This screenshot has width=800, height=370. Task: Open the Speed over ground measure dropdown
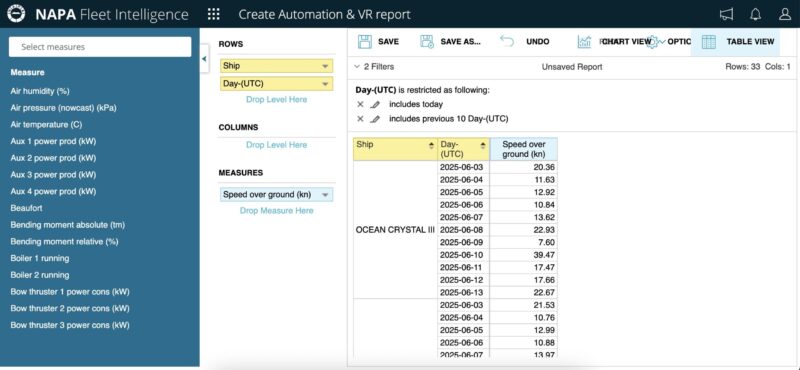(325, 195)
